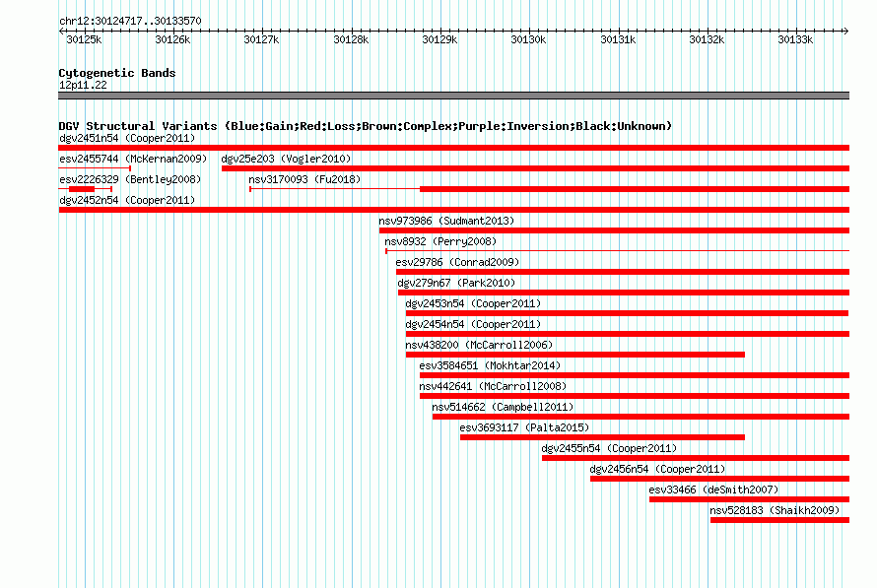This screenshot has width=877, height=588.
Task: Click the red bar under nsv528183
Action: point(779,520)
